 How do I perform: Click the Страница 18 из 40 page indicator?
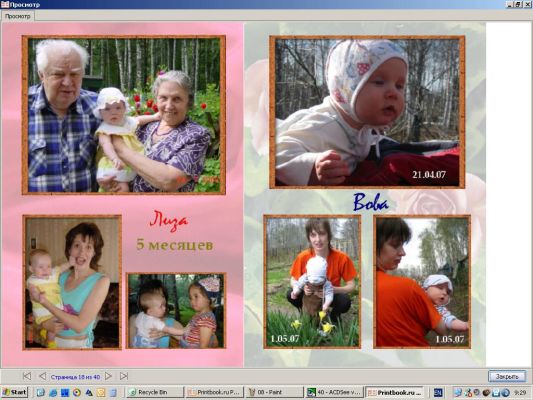click(x=75, y=377)
